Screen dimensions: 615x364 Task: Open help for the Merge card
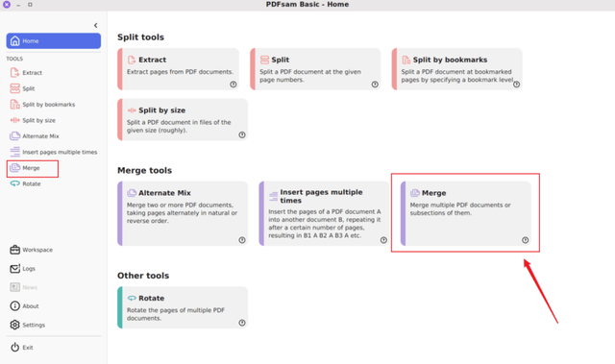coord(526,240)
